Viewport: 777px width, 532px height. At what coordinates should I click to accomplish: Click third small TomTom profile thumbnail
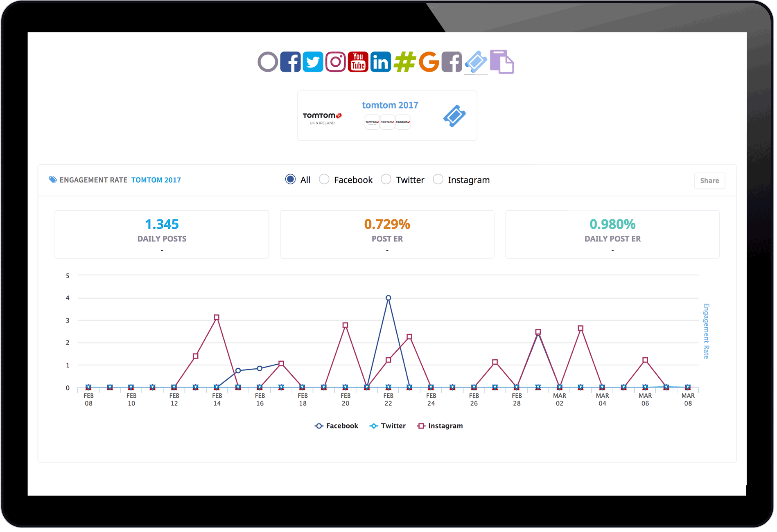coord(403,122)
